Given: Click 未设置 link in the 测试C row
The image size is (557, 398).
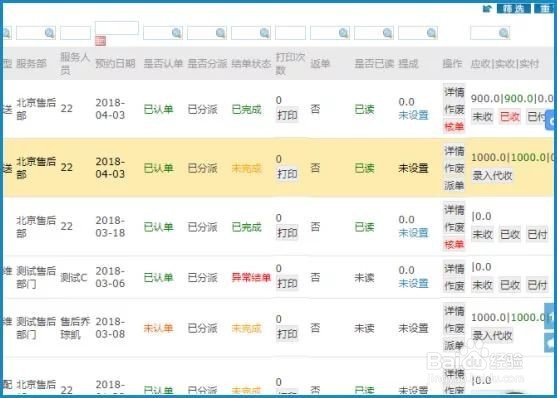Looking at the screenshot, I should click(x=413, y=284).
